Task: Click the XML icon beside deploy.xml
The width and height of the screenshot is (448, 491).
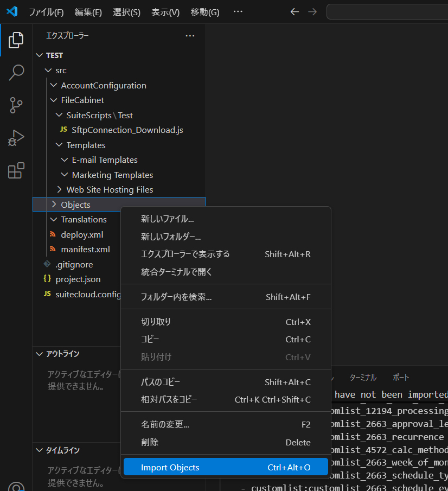Action: 53,234
